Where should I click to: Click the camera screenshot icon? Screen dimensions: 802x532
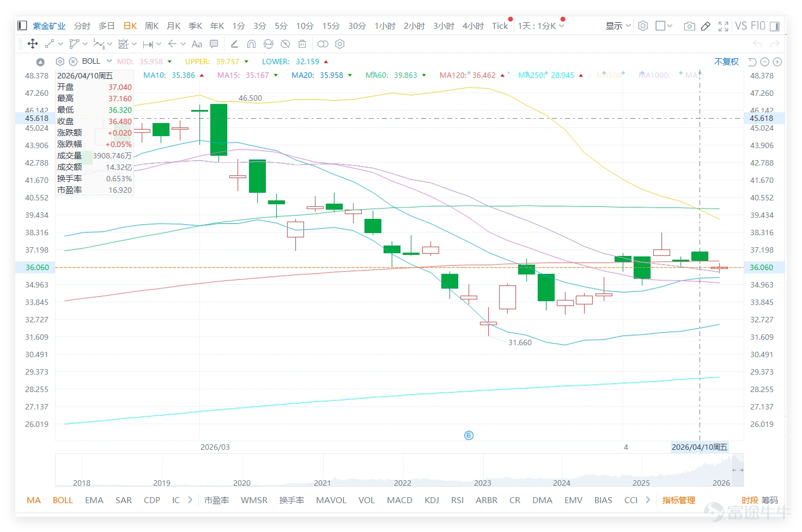tap(689, 26)
